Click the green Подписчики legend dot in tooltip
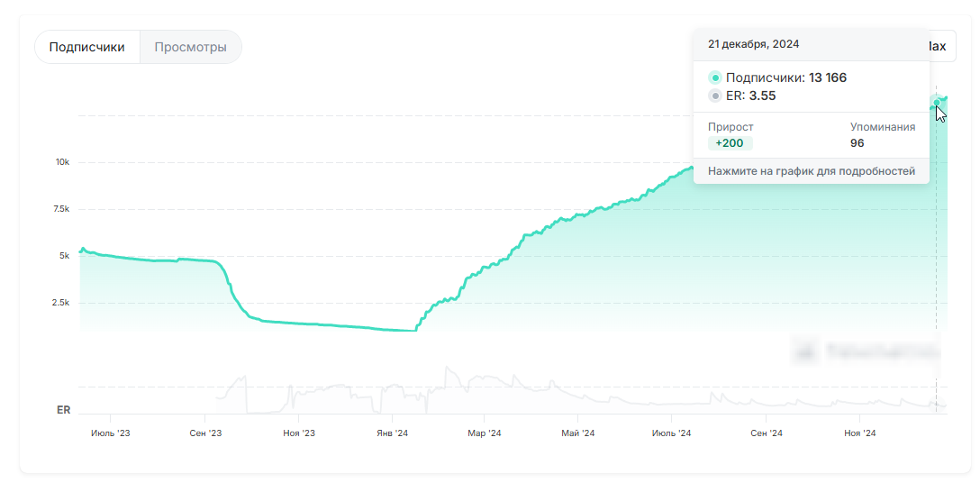 [x=715, y=78]
